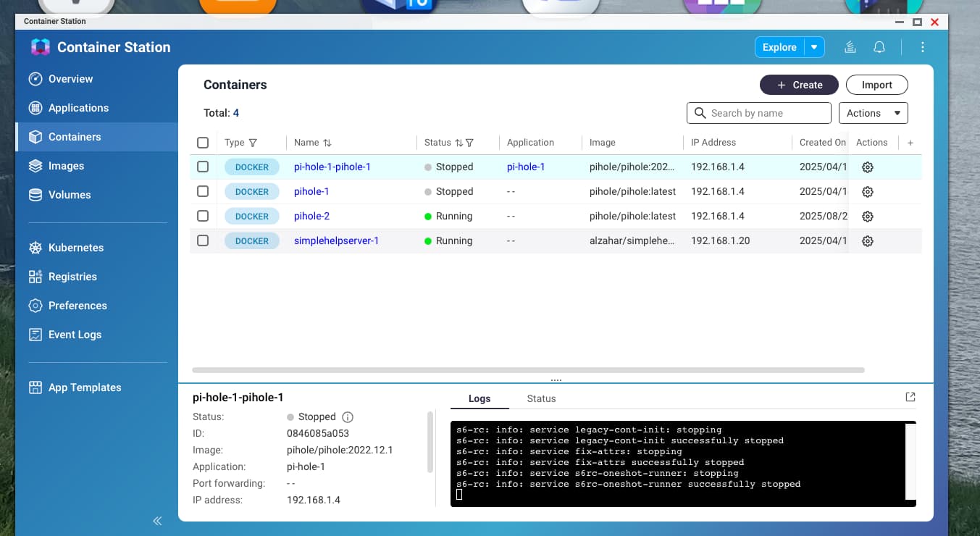This screenshot has height=536, width=980.
Task: Expand the Actions dropdown
Action: (872, 113)
